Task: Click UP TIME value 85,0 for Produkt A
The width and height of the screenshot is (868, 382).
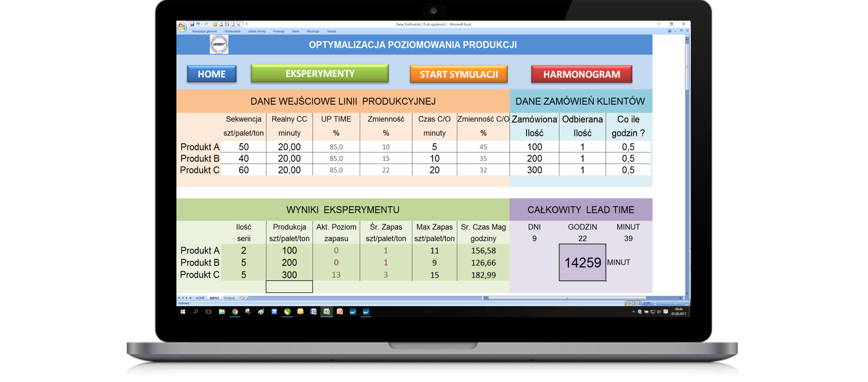Action: pyautogui.click(x=336, y=147)
